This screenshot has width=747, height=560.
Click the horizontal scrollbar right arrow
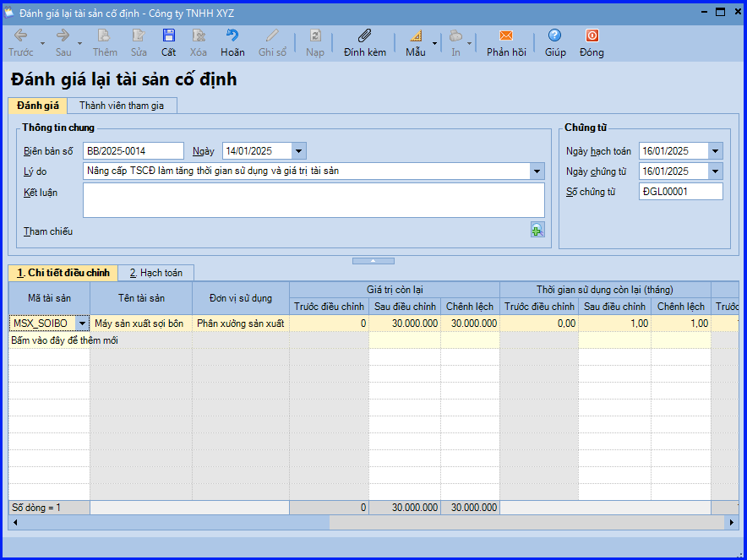732,523
